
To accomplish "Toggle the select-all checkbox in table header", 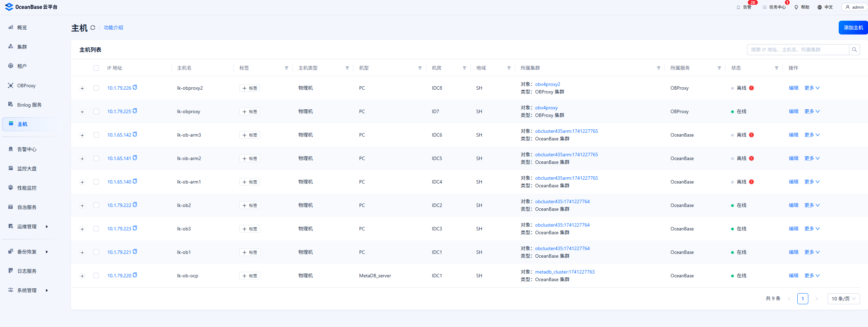I will coord(96,68).
